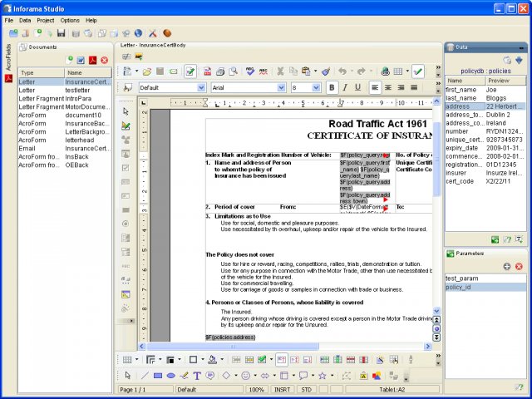Click the red PDF icon under AcroFields
Viewport: 532px width, 399px height.
click(x=8, y=78)
